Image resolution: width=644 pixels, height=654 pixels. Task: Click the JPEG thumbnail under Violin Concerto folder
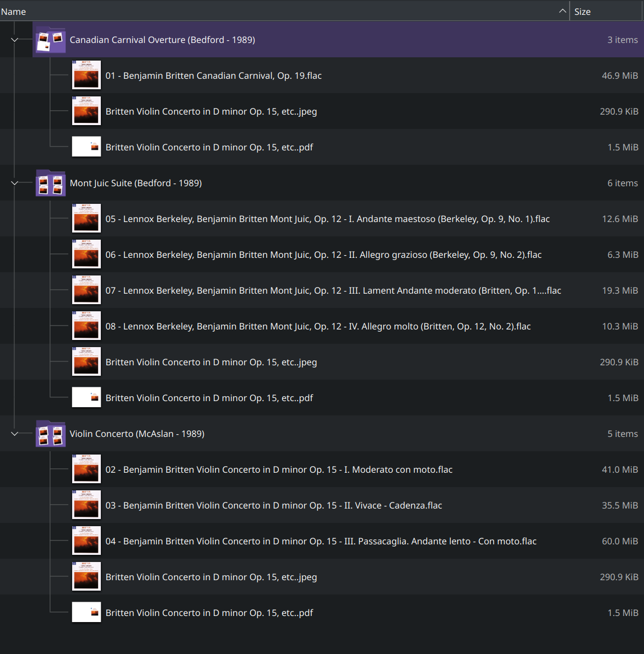86,576
